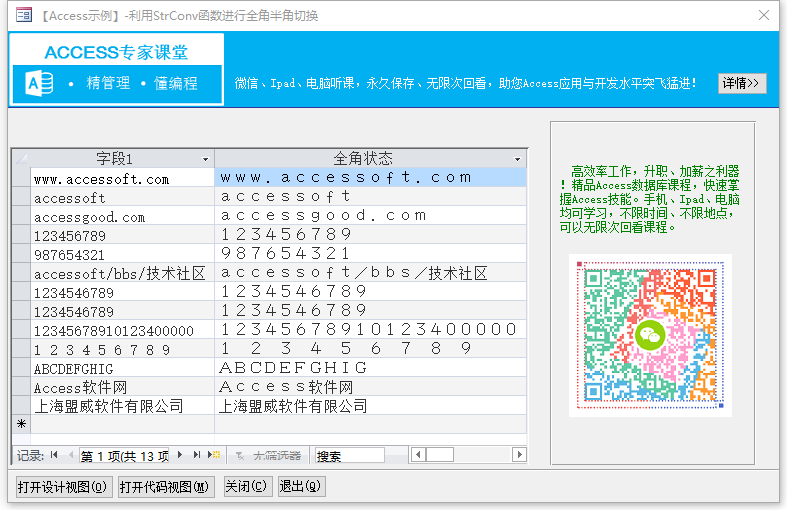Click cell accessgood.com in 字段1

(x=122, y=216)
